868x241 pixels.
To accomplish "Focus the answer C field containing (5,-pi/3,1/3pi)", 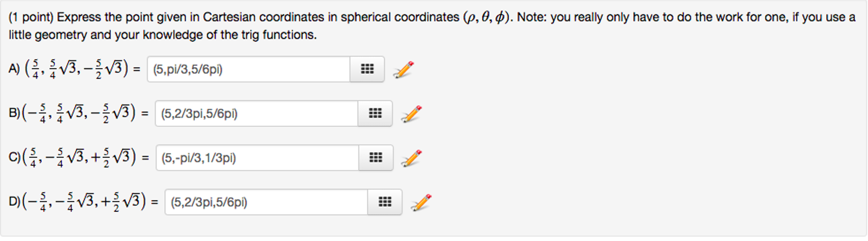I will [x=258, y=158].
